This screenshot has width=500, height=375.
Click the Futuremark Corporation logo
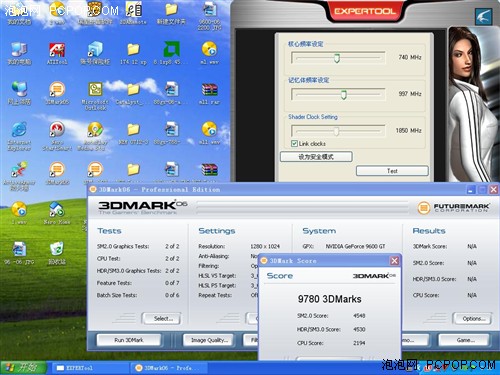coord(454,208)
